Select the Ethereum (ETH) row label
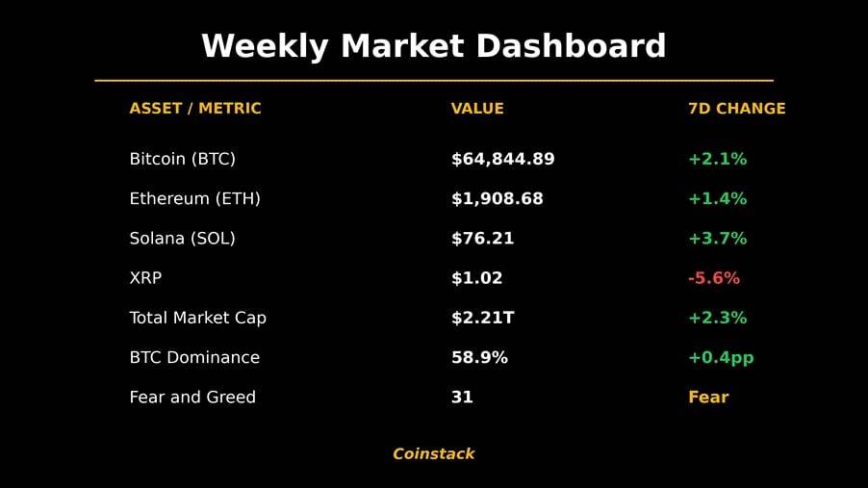Image resolution: width=868 pixels, height=488 pixels. pos(194,198)
